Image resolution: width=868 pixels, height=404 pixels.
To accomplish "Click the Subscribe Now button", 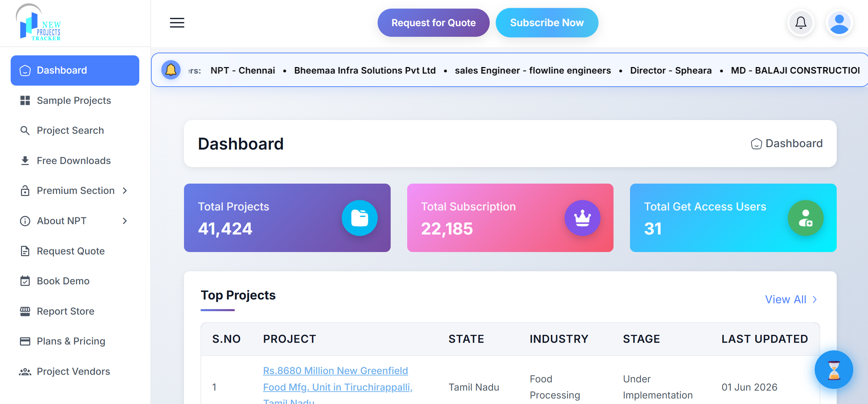I will pyautogui.click(x=547, y=23).
